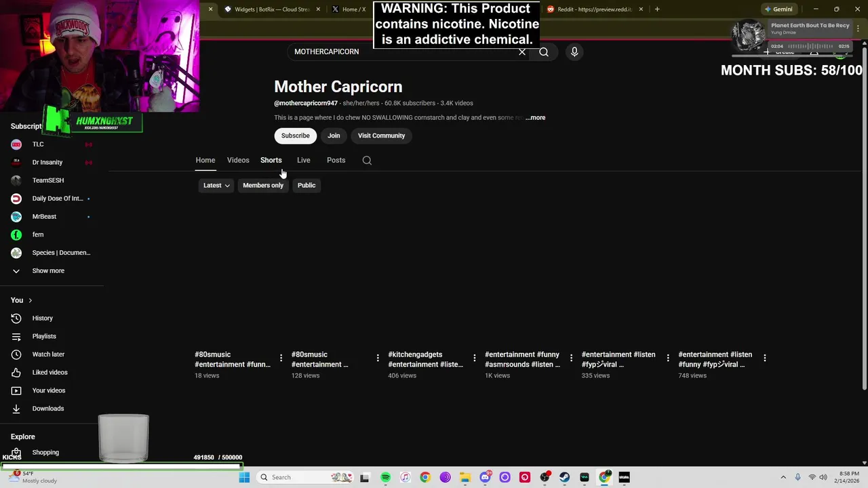
Task: Filter shorts to Public
Action: [x=307, y=186]
